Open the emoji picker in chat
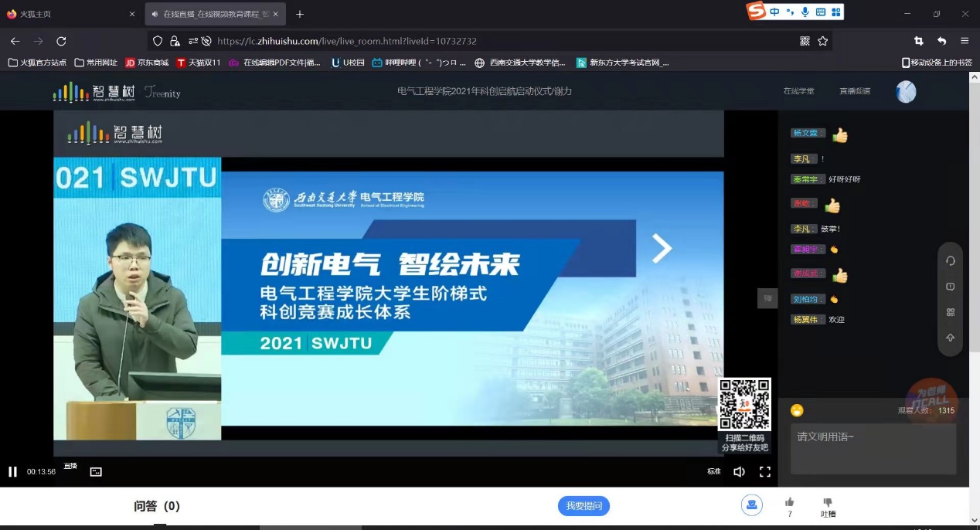 [797, 410]
